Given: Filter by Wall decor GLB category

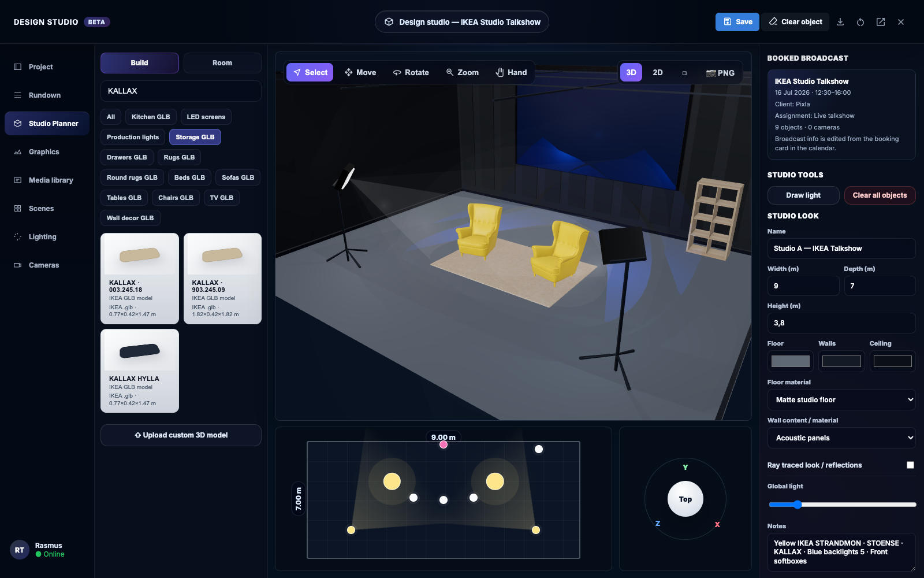Looking at the screenshot, I should [x=131, y=218].
